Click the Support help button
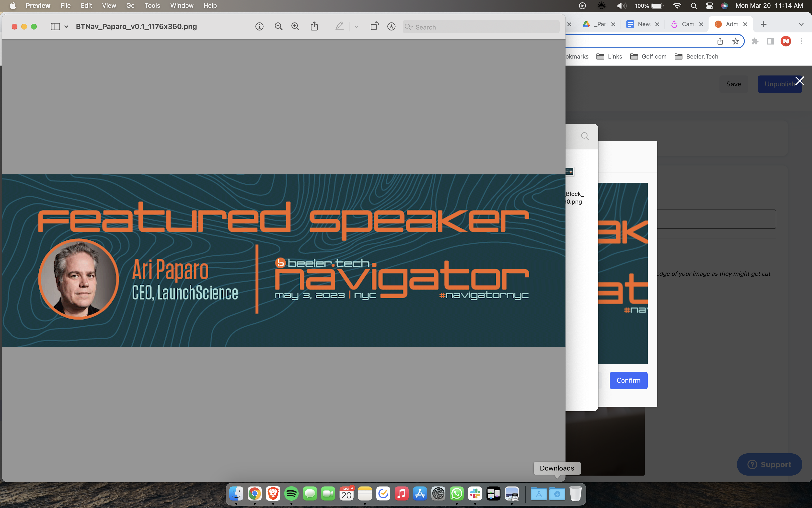Viewport: 812px width, 508px height. point(769,464)
